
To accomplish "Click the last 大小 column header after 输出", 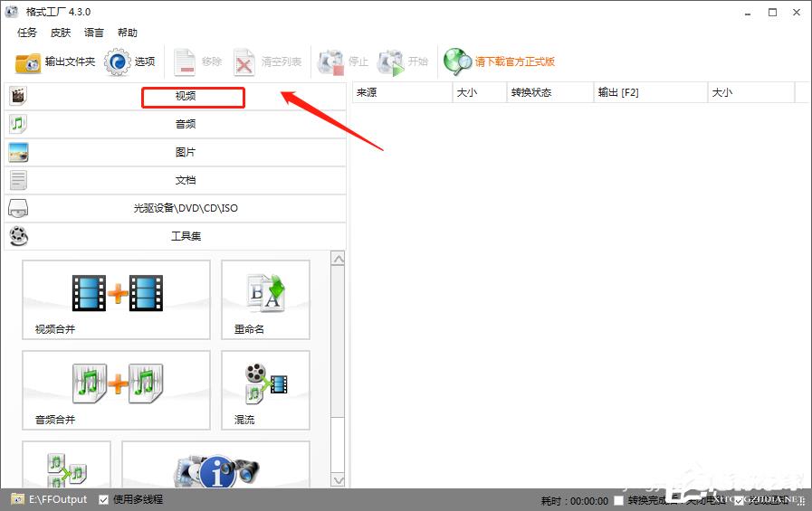I will coord(750,92).
